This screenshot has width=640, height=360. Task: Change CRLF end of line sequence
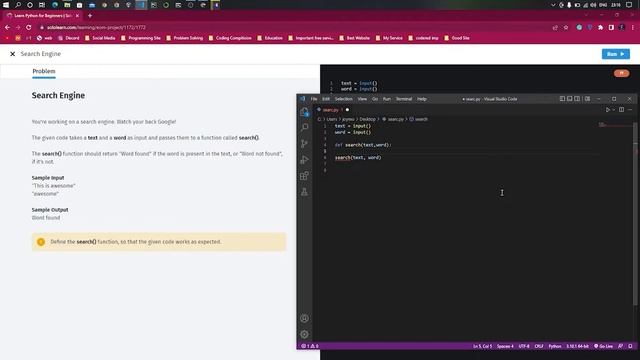pos(539,346)
